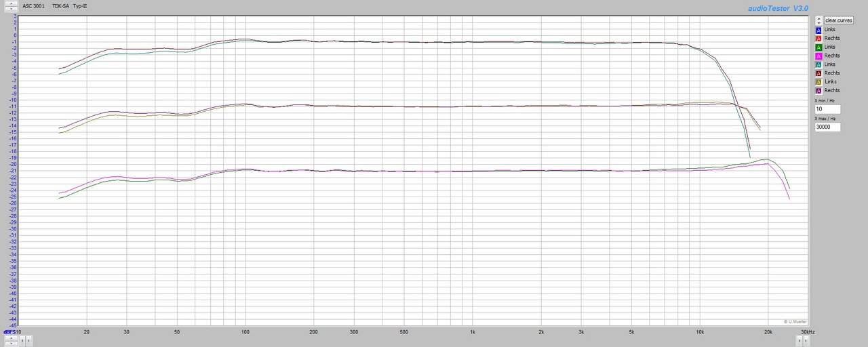Toggle the dark red Rechts curve marker
Screen dimensions: 868x347
[x=818, y=73]
